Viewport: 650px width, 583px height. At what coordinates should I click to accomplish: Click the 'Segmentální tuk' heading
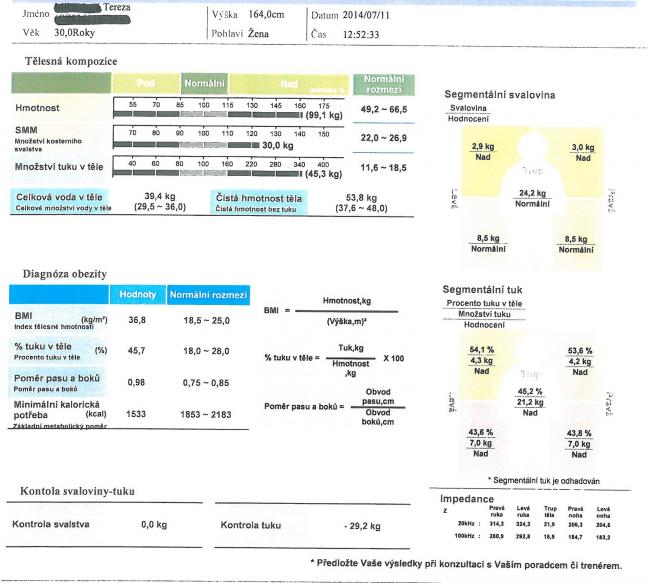[x=482, y=289]
